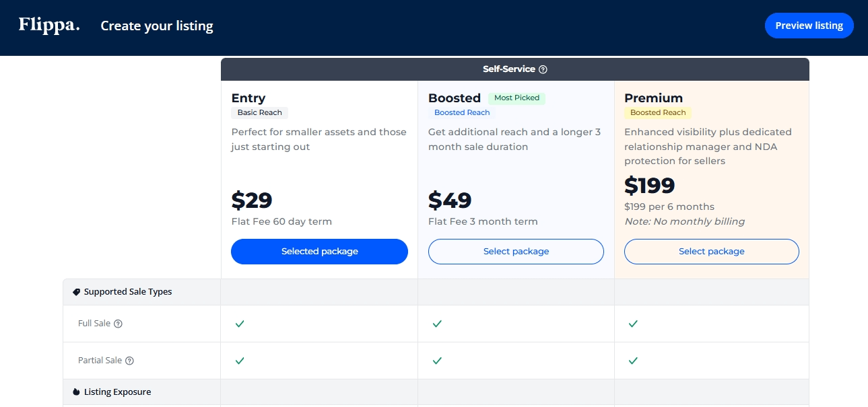Click the Listing Exposure flame icon
The image size is (868, 407).
[76, 392]
